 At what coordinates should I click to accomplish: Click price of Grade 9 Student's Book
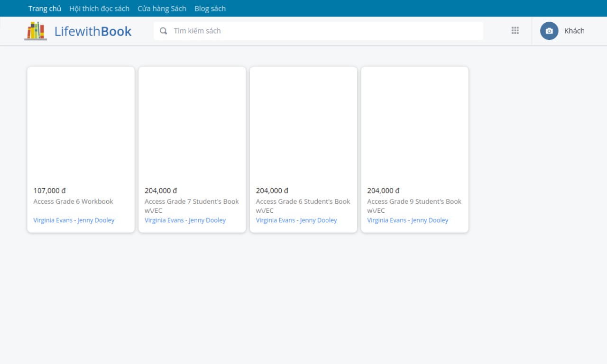click(x=383, y=191)
